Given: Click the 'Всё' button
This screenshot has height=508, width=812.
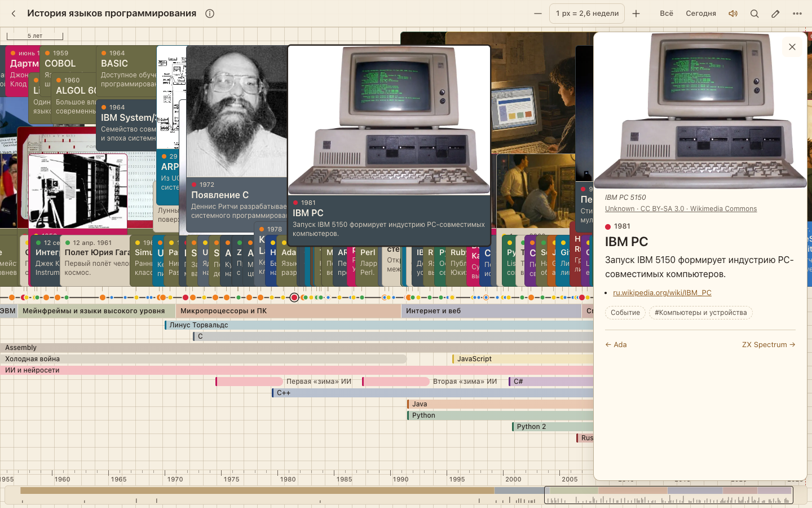Looking at the screenshot, I should tap(667, 14).
